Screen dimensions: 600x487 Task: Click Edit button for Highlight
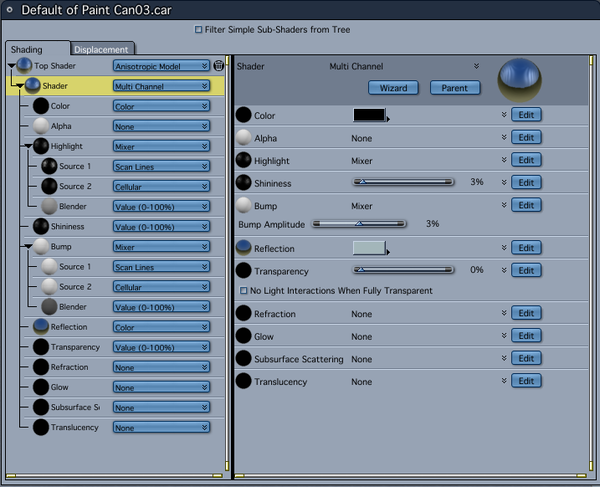[x=526, y=160]
